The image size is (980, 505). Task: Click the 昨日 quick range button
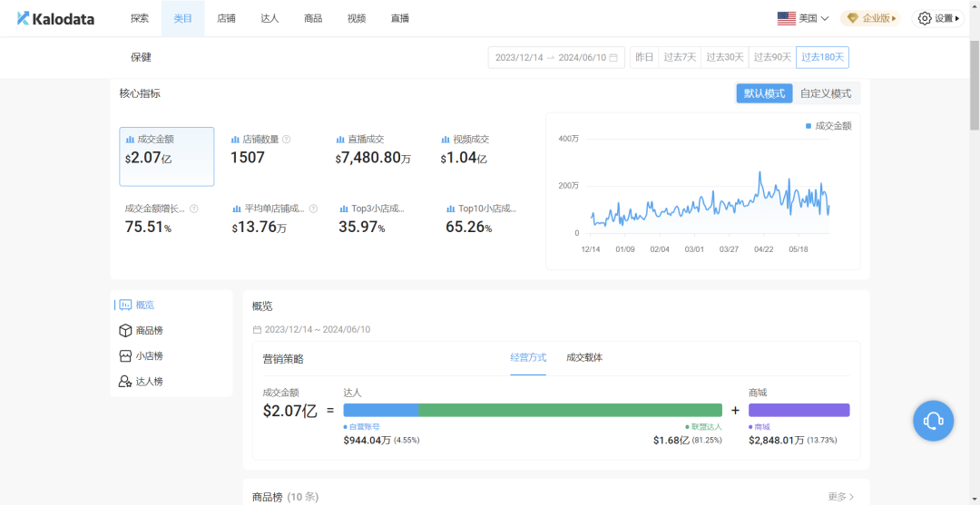tap(644, 57)
